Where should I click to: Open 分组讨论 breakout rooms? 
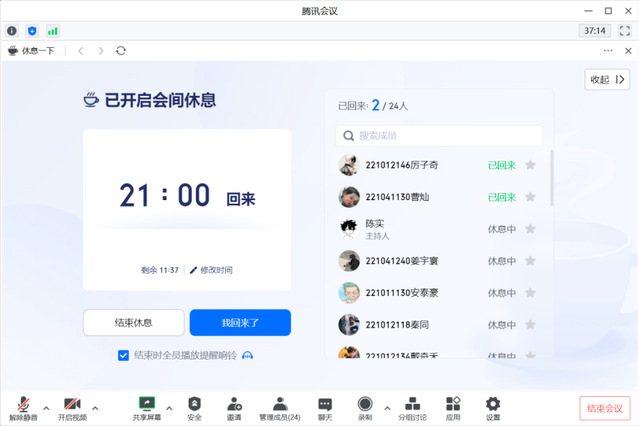[412, 406]
